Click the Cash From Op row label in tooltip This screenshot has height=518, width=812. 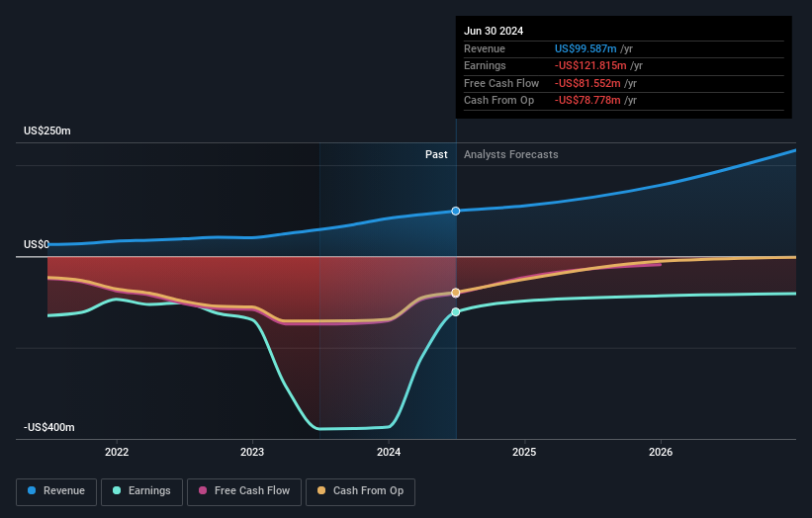498,101
